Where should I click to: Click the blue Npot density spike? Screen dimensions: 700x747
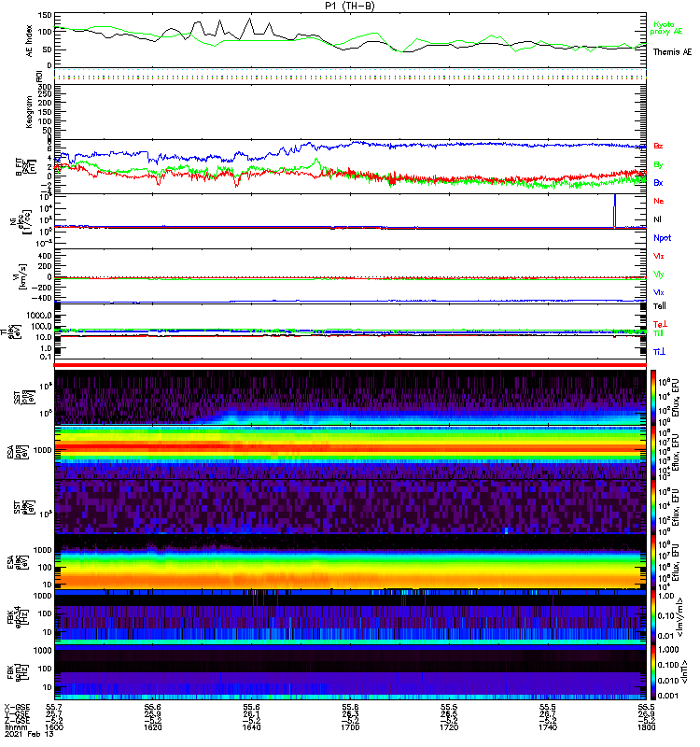click(615, 211)
